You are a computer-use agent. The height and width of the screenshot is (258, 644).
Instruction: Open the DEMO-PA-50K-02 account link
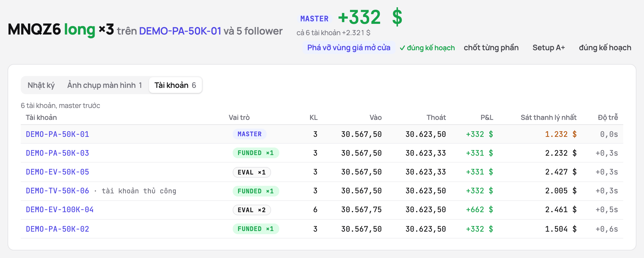point(58,229)
